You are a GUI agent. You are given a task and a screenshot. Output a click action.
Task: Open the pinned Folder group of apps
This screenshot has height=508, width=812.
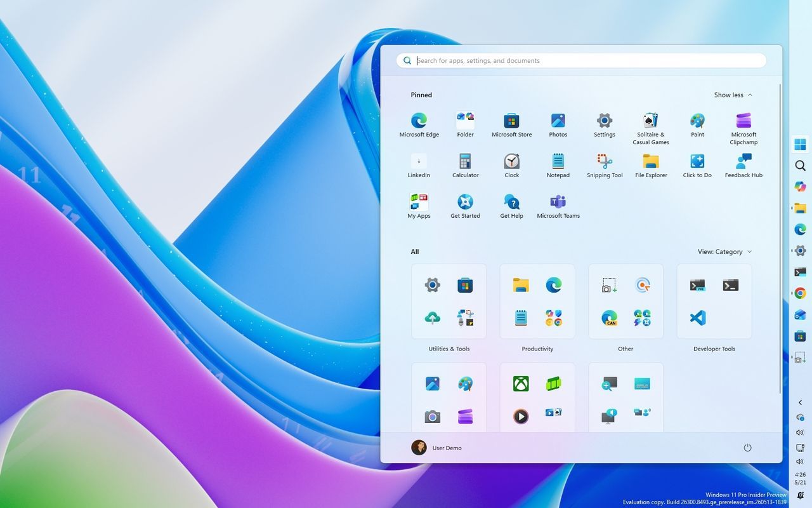[x=465, y=125]
